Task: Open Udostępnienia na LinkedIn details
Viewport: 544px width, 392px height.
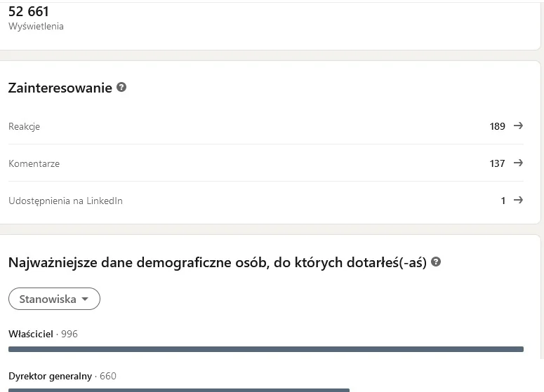Action: (x=266, y=201)
